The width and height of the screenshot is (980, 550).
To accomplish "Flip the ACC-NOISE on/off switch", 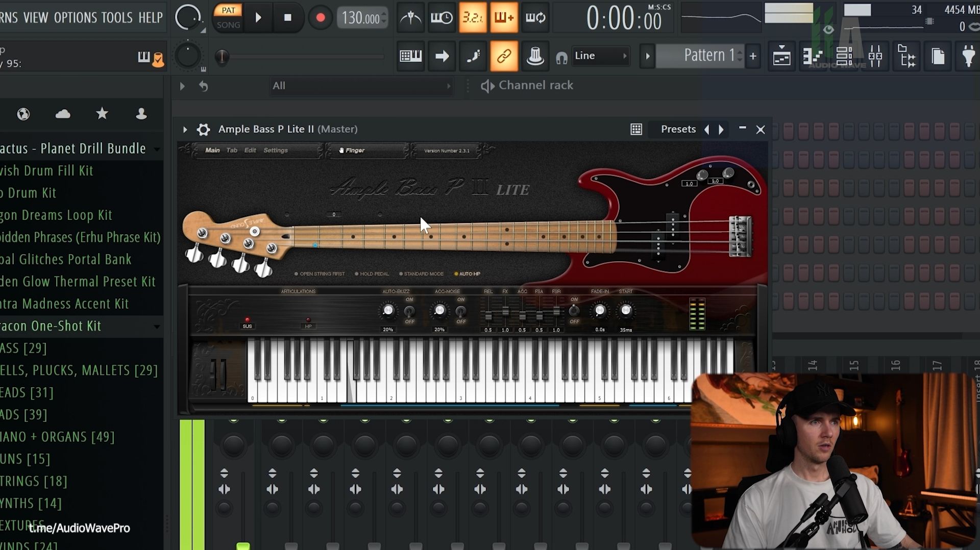I will (461, 311).
